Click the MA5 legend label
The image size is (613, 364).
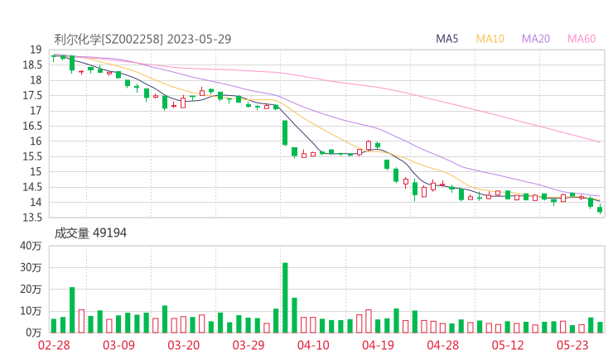pos(446,39)
